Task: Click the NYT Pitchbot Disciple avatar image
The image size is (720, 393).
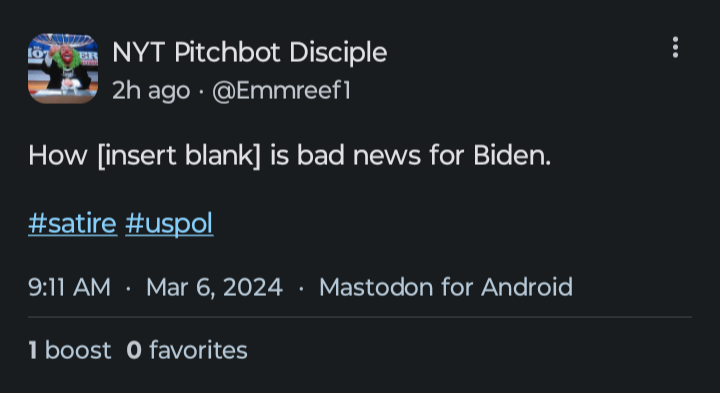Action: tap(63, 68)
